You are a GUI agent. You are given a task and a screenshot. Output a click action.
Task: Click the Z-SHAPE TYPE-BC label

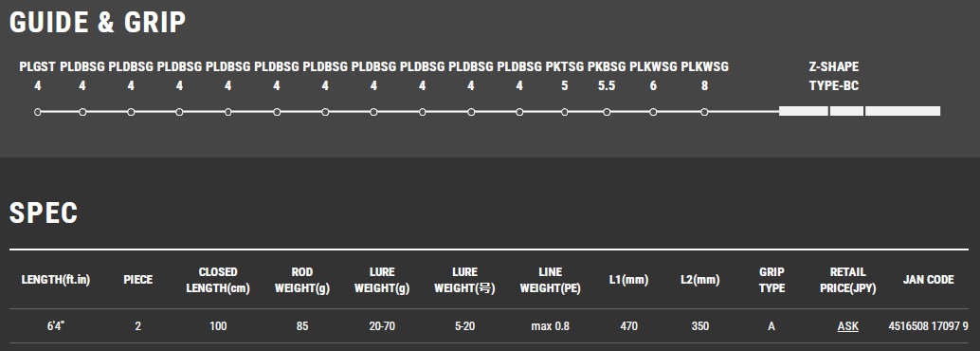[x=834, y=76]
